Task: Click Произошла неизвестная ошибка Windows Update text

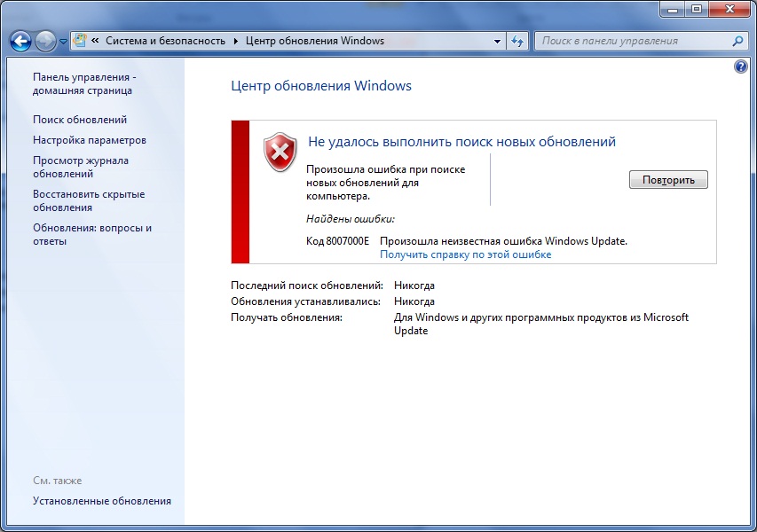Action: point(503,241)
